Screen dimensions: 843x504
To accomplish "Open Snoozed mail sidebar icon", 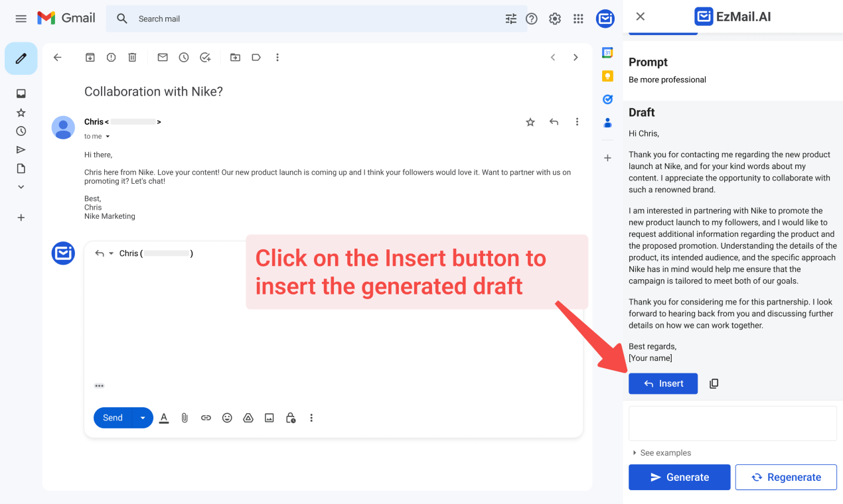I will (21, 131).
